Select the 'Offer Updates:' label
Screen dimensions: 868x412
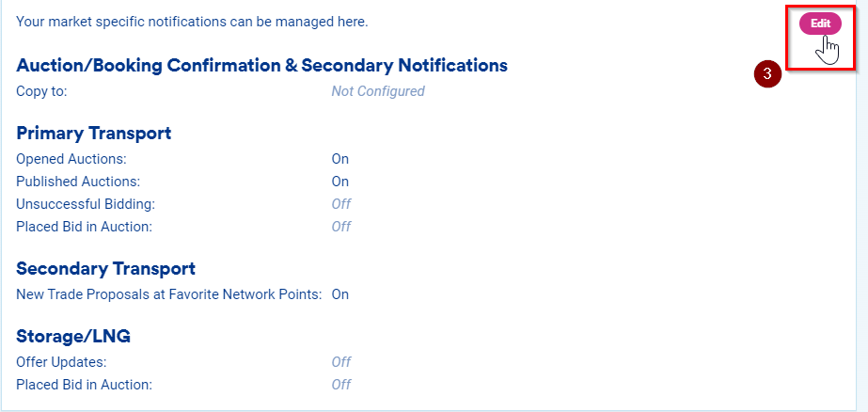[x=61, y=362]
